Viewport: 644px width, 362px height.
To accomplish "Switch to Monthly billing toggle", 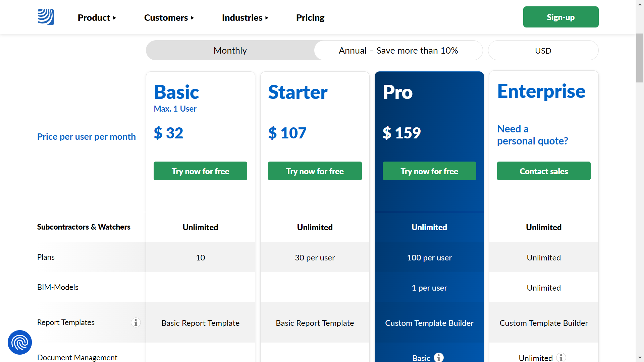I will pos(229,50).
